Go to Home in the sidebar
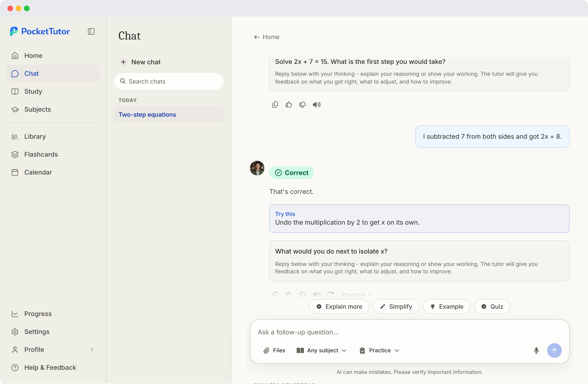Image resolution: width=588 pixels, height=384 pixels. click(53, 56)
